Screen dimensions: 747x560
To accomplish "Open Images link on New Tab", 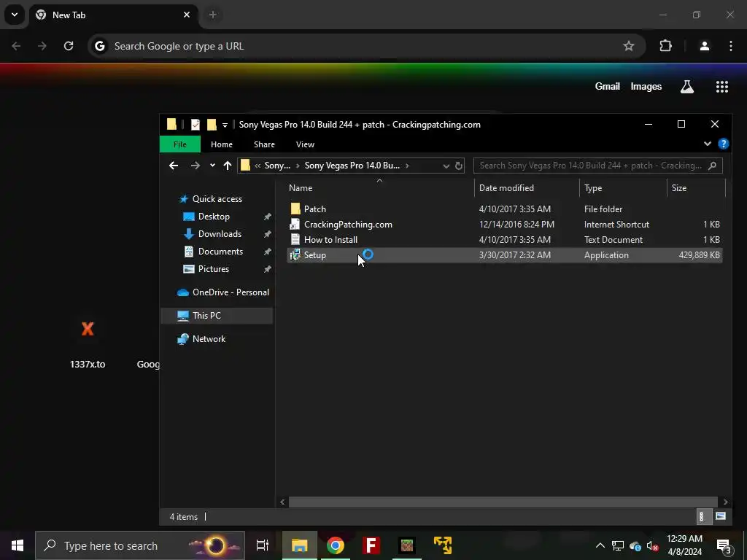I will click(x=646, y=86).
